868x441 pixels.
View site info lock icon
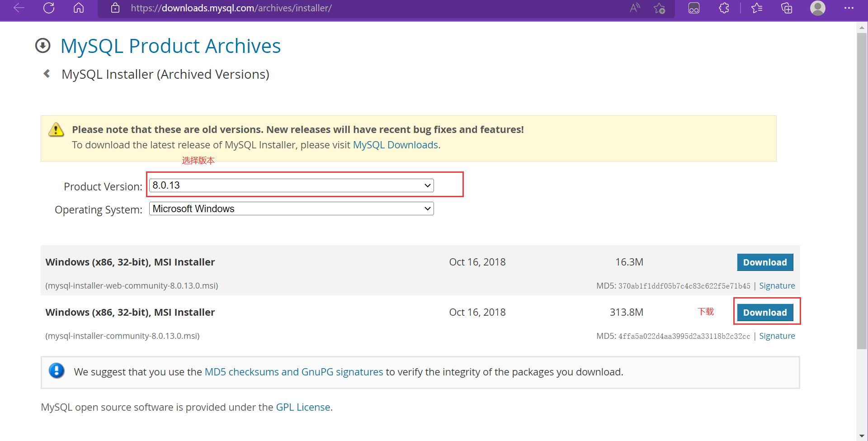pyautogui.click(x=115, y=8)
